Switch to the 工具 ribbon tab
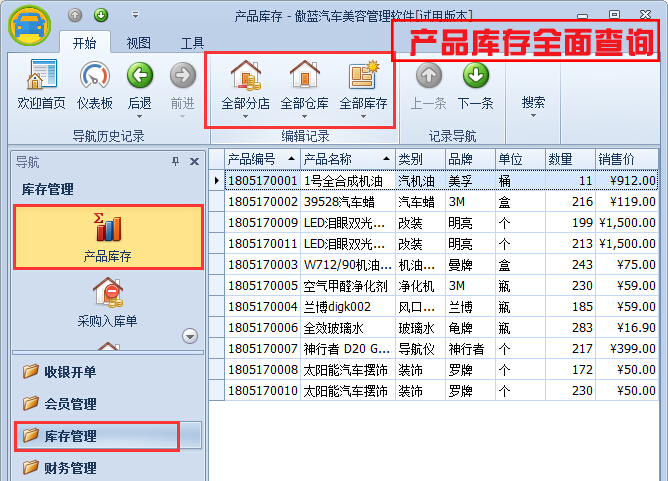The width and height of the screenshot is (668, 481). 192,43
